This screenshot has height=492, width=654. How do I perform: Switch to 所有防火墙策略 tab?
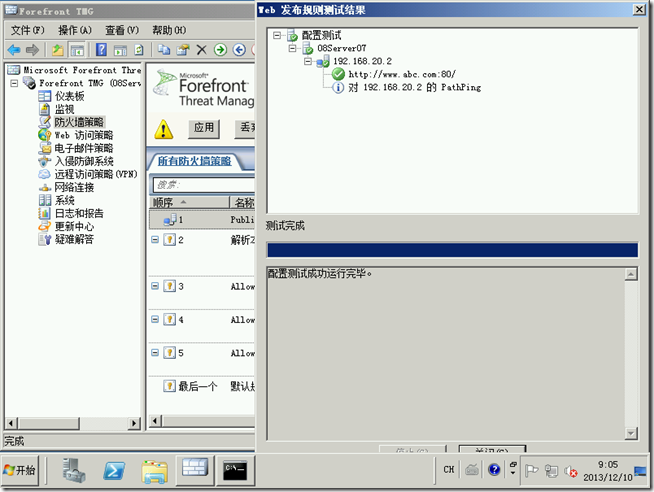(194, 161)
